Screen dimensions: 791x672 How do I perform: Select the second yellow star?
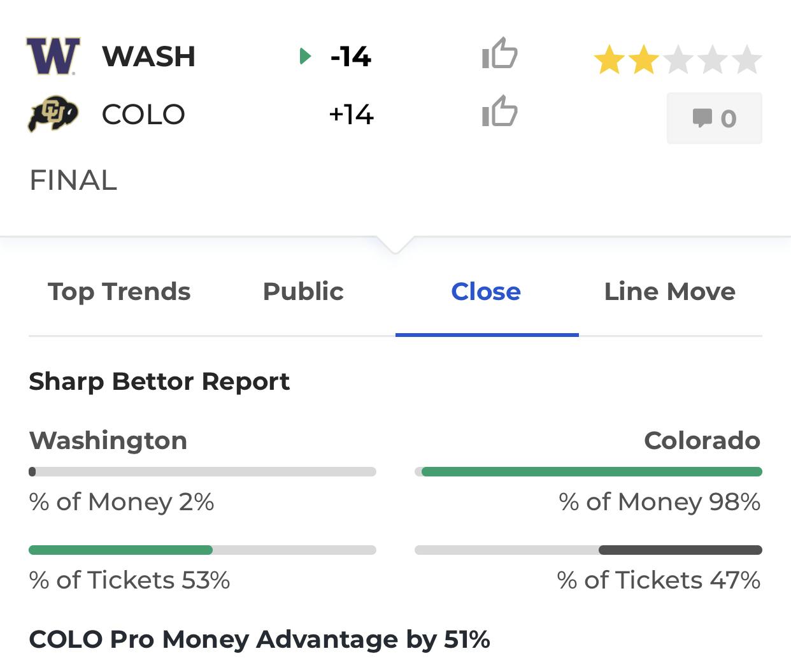pos(644,60)
